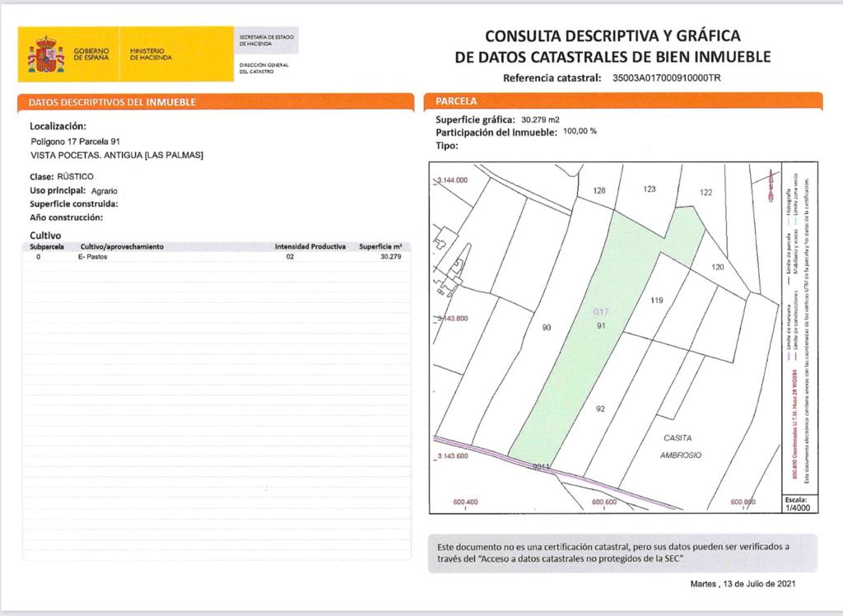Screen dimensions: 843x616
Task: Click parcel 119 on the cadastral map
Action: click(x=656, y=301)
